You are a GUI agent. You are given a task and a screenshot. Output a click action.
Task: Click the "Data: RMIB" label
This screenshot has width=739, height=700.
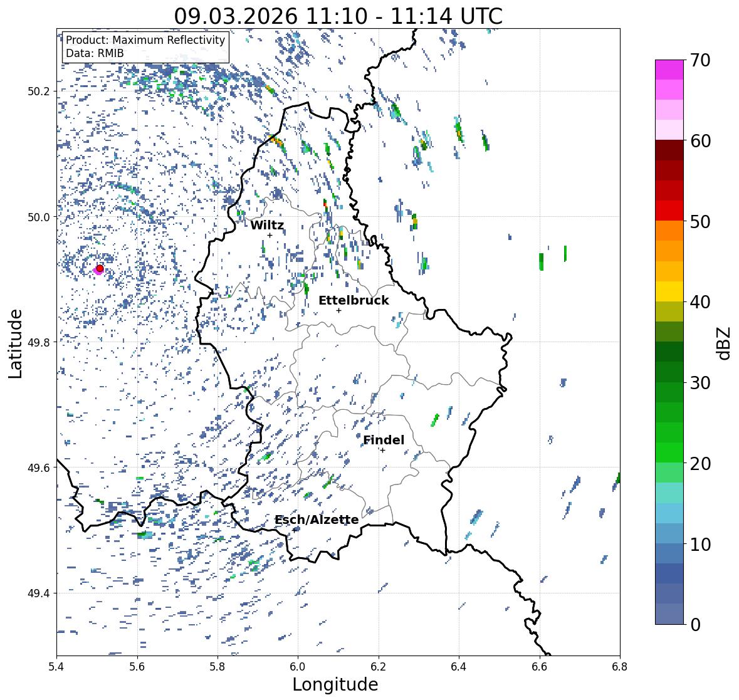(x=95, y=53)
